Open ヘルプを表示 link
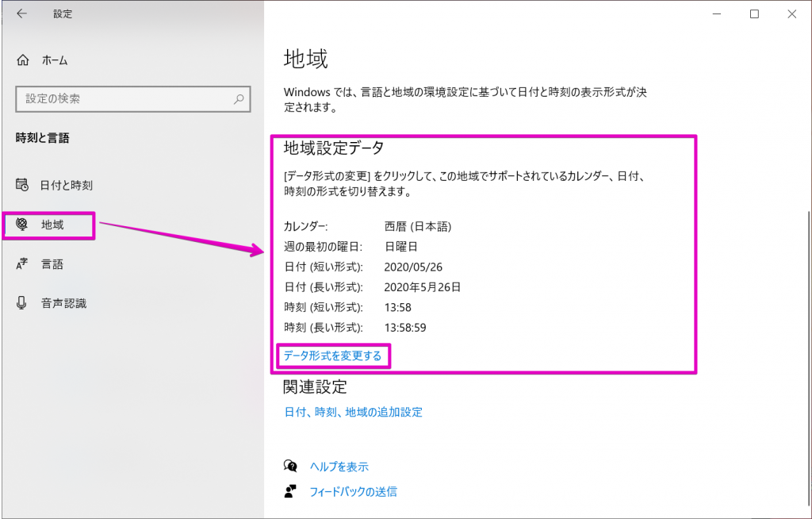This screenshot has width=812, height=519. pos(339,467)
